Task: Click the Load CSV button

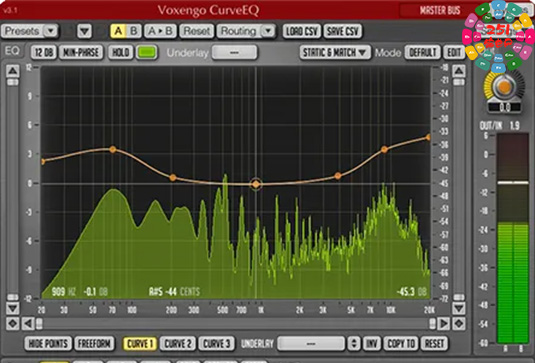Action: pyautogui.click(x=302, y=31)
